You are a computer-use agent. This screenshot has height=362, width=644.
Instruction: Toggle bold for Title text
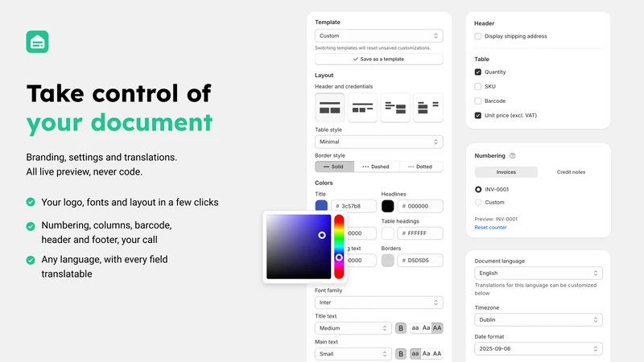click(x=401, y=328)
